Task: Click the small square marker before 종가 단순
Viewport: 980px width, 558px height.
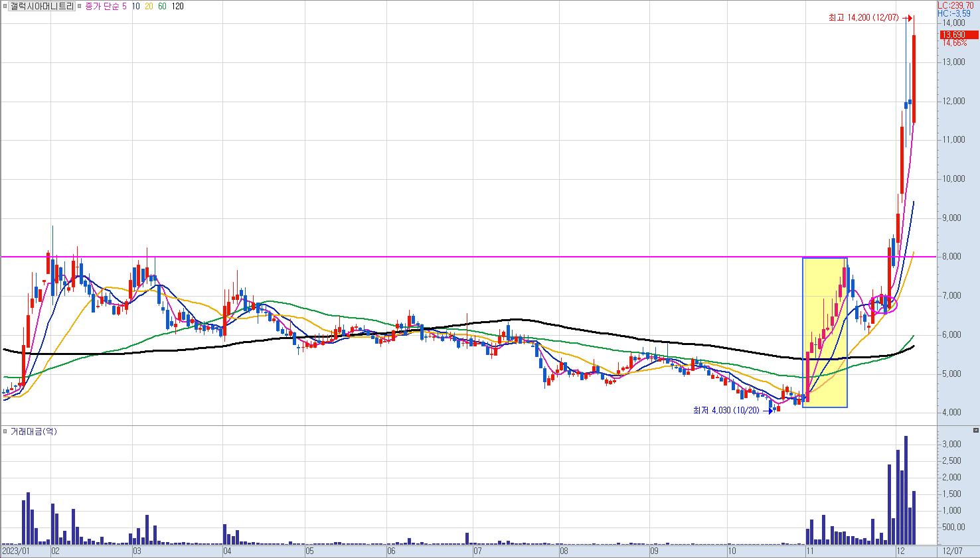Action: [x=80, y=6]
